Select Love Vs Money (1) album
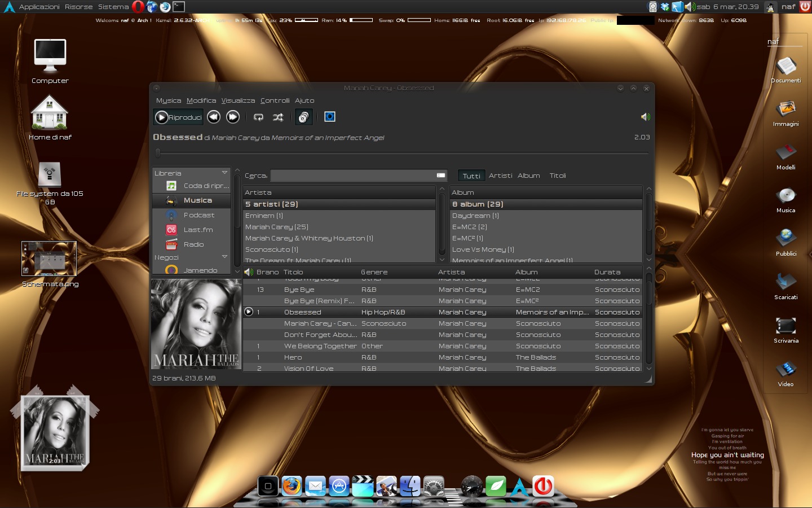 point(546,249)
